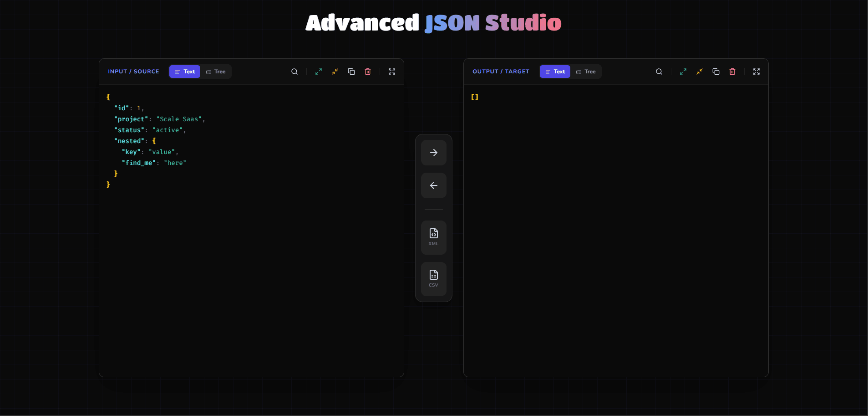This screenshot has height=416, width=868.
Task: Enter fullscreen mode on the input panel
Action: pos(392,72)
